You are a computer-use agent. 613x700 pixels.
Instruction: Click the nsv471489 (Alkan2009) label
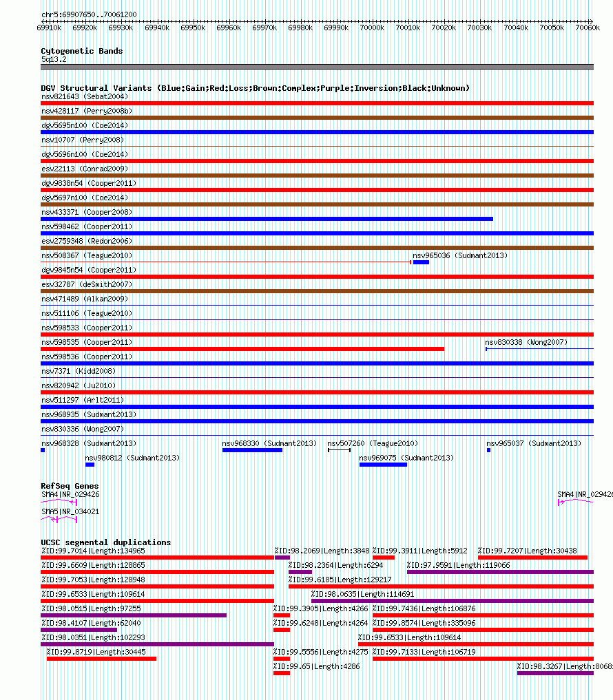[85, 299]
